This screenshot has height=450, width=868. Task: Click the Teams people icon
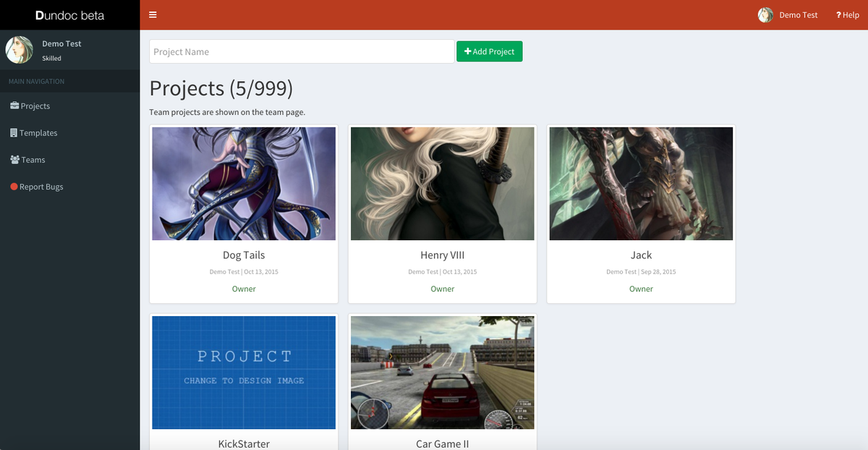point(14,159)
